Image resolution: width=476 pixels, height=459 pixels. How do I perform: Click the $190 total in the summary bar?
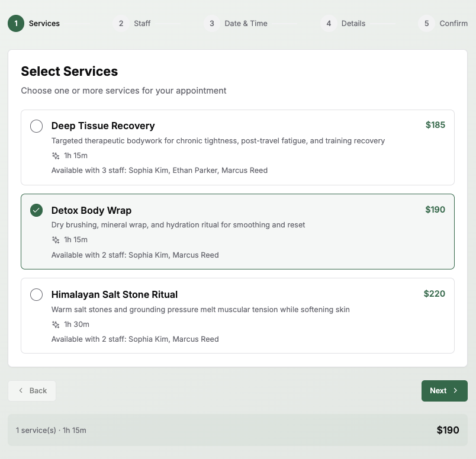[x=448, y=430]
